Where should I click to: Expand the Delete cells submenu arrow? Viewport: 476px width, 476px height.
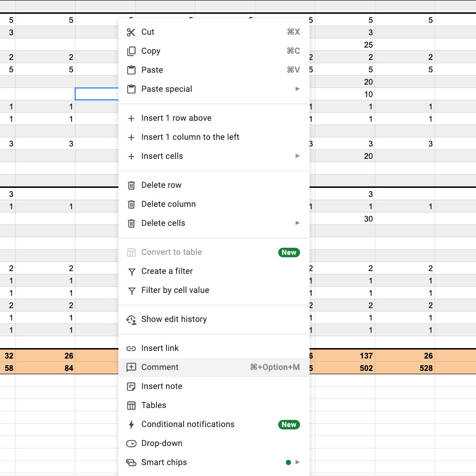coord(297,223)
